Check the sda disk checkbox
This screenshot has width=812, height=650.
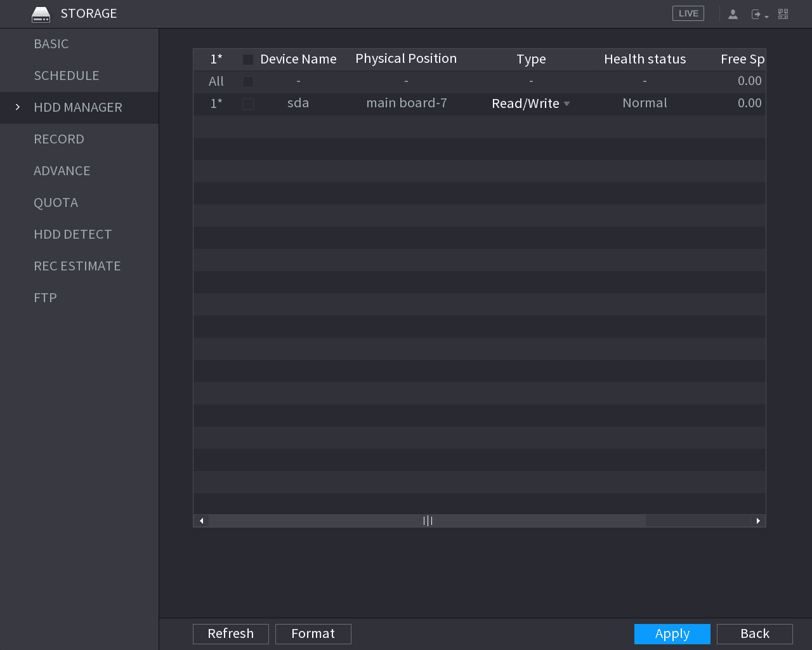(248, 104)
